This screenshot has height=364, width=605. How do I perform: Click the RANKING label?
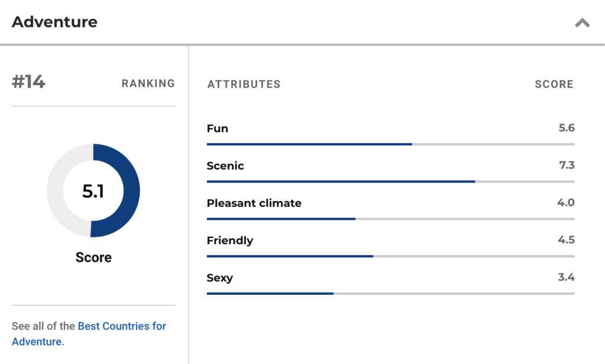[x=148, y=83]
